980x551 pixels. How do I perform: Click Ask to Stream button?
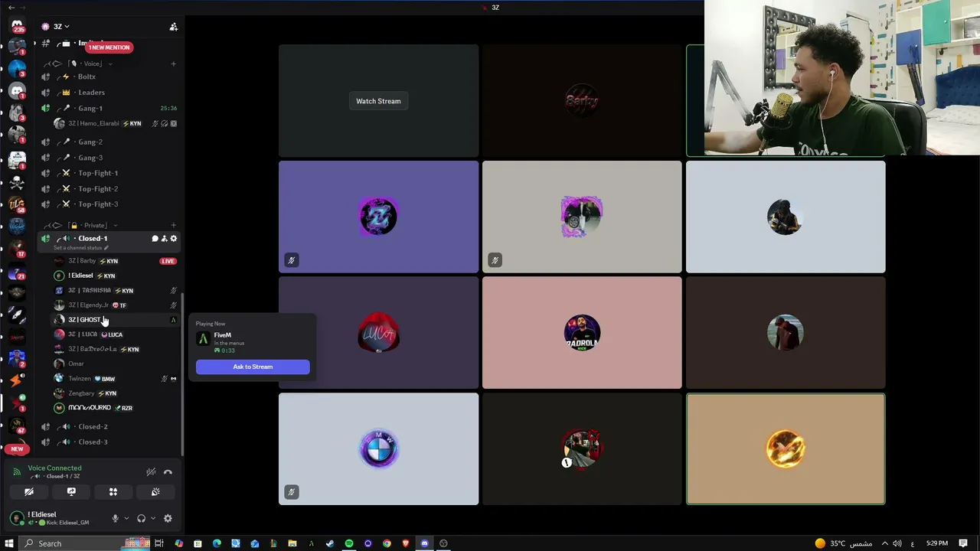tap(253, 367)
